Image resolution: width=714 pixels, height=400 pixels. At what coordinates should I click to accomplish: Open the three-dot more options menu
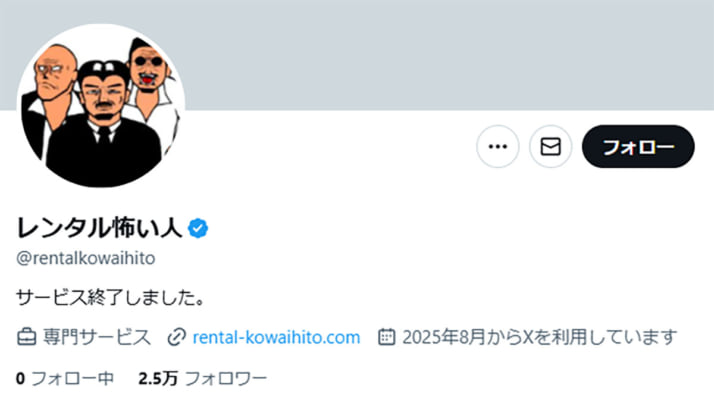point(498,146)
